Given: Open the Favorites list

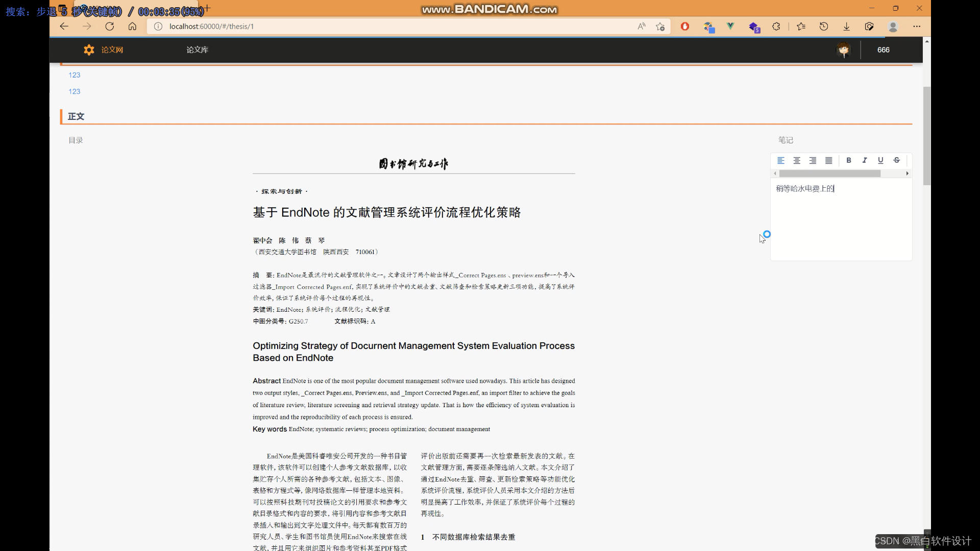Looking at the screenshot, I should [801, 27].
